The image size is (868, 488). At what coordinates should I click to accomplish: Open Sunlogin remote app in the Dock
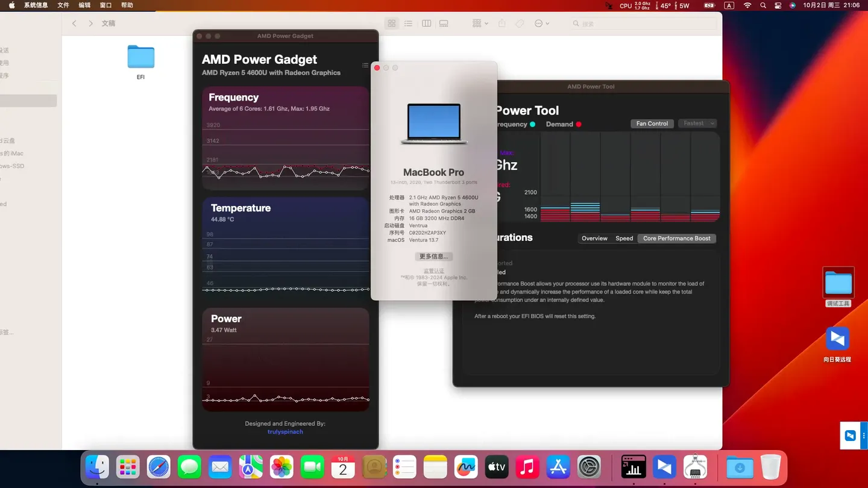tap(664, 467)
